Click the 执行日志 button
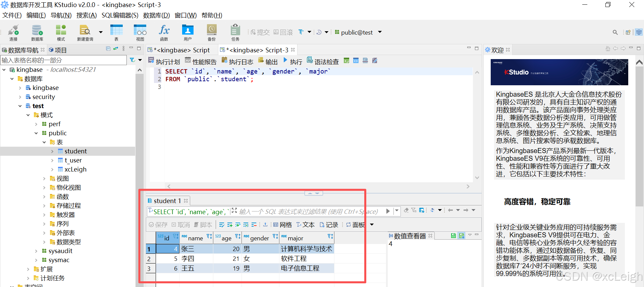The height and width of the screenshot is (287, 644). tap(237, 61)
